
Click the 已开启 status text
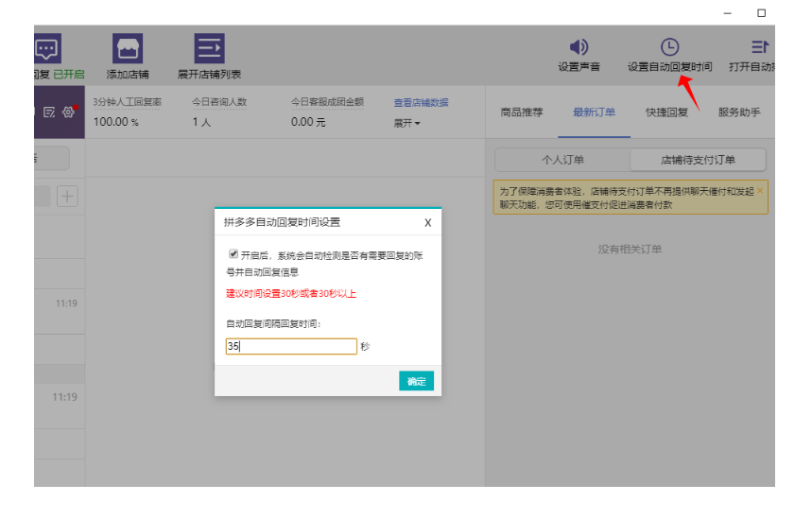point(69,75)
